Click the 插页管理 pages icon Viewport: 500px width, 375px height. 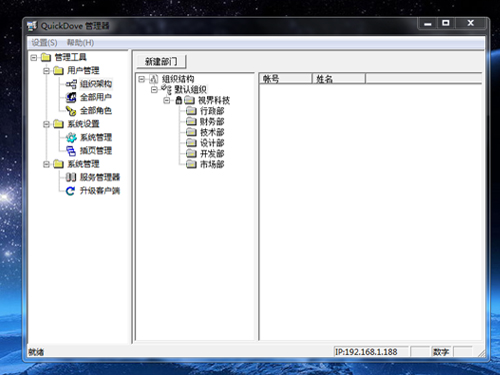coord(71,151)
